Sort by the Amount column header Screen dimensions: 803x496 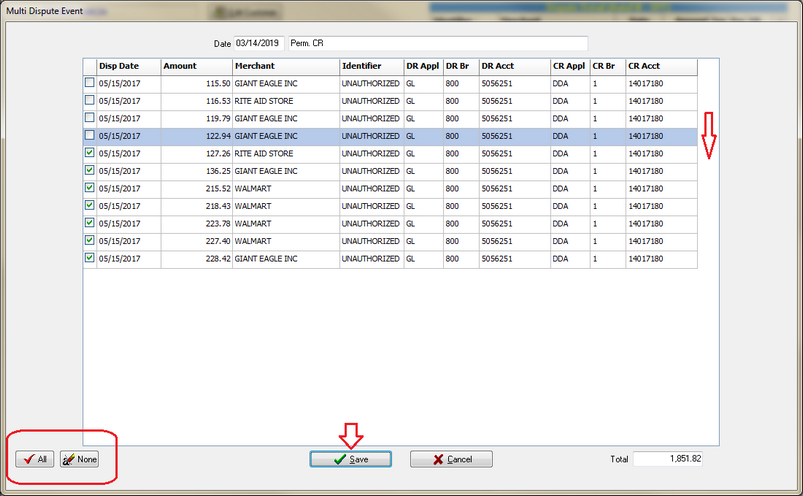coord(195,66)
